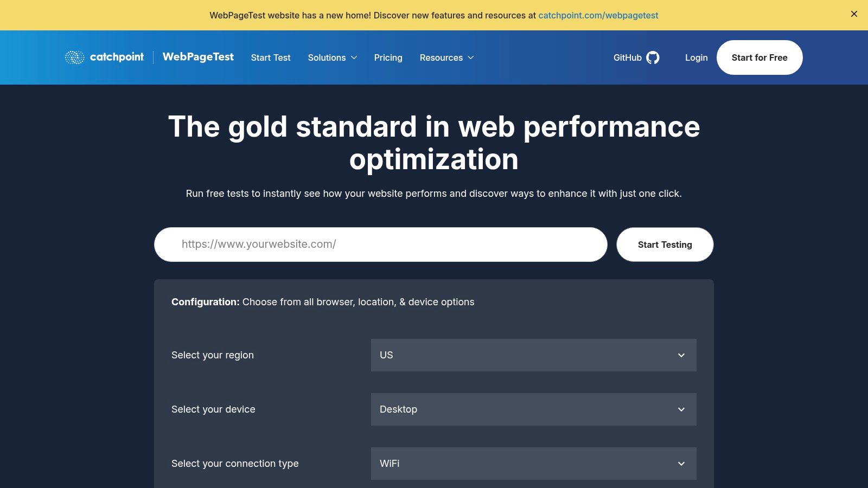Click the device dropdown chevron arrow
This screenshot has height=488, width=868.
tap(681, 409)
